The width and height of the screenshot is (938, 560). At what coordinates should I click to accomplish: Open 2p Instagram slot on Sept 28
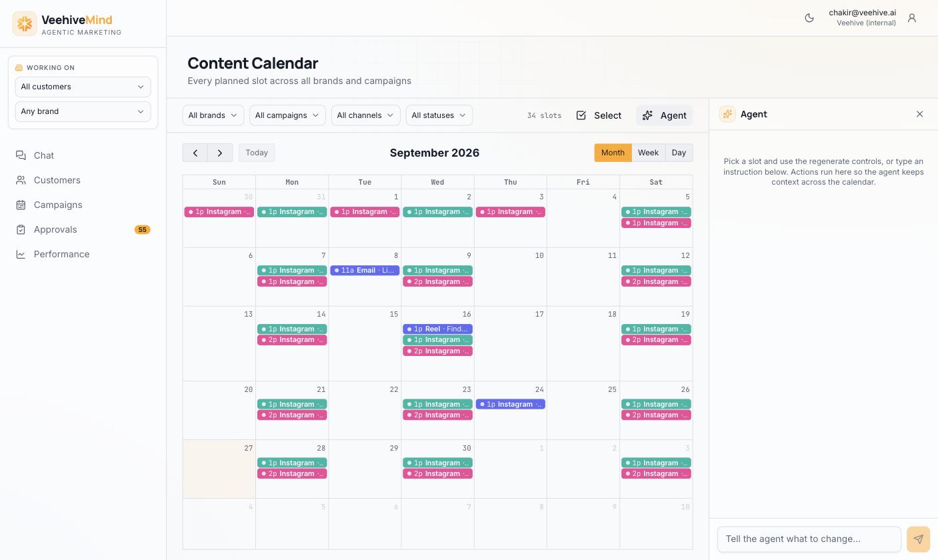click(x=292, y=473)
